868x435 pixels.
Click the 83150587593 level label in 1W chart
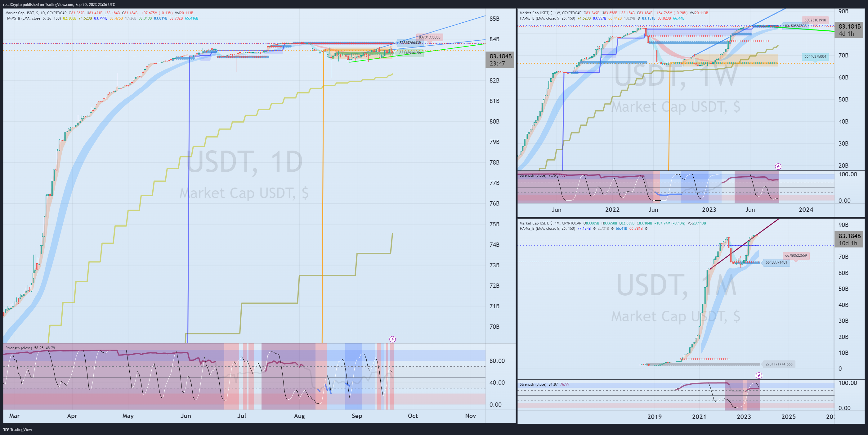795,26
